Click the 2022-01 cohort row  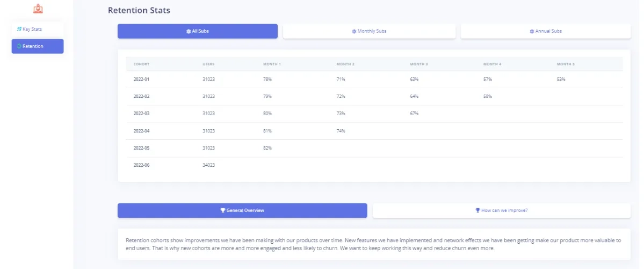pyautogui.click(x=374, y=80)
